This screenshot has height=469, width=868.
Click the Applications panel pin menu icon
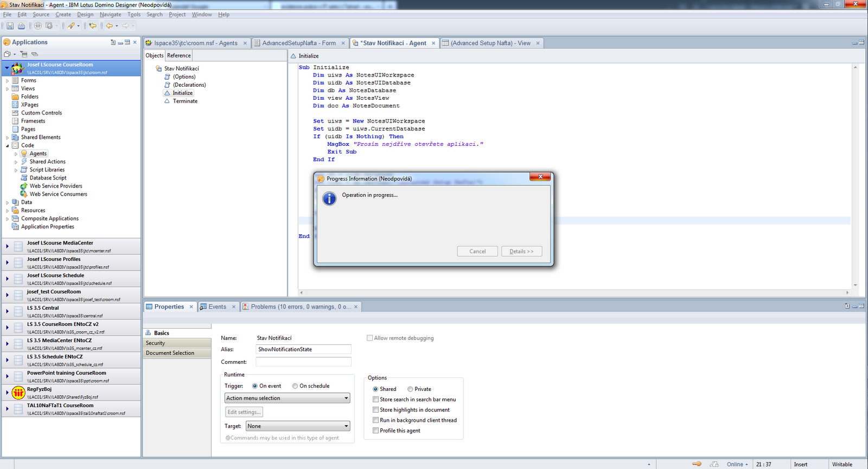[113, 42]
